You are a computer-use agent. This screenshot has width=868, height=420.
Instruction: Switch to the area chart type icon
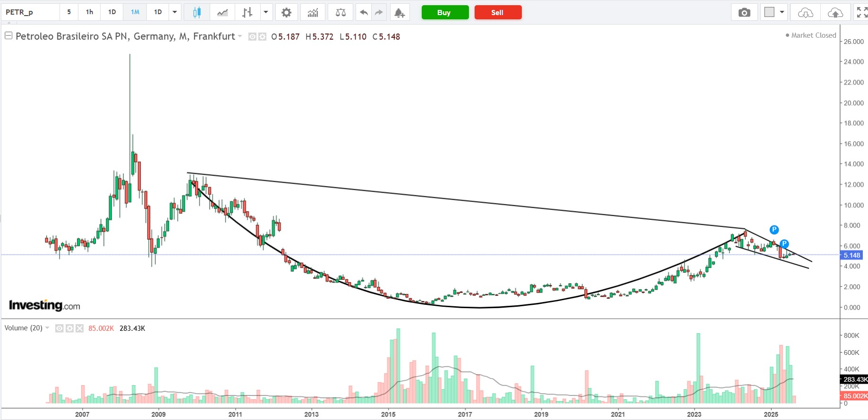pyautogui.click(x=222, y=12)
